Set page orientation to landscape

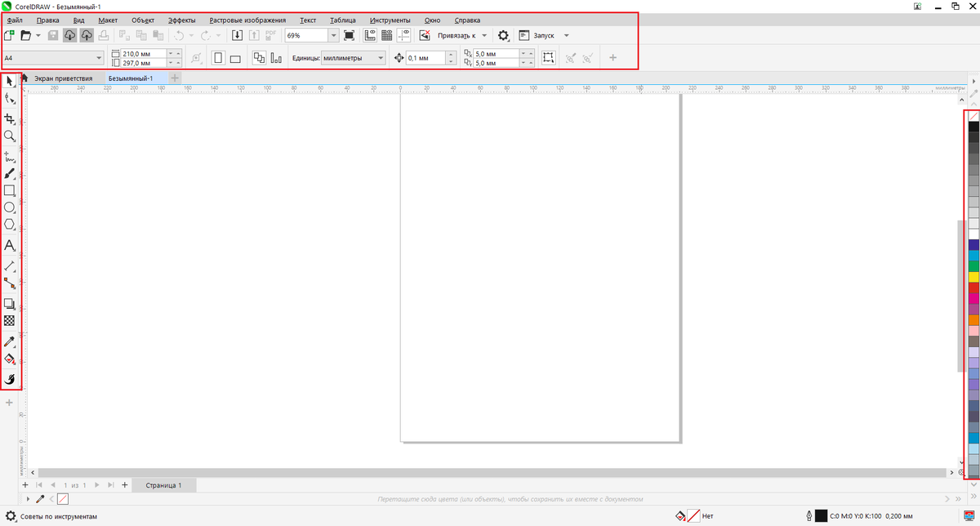click(x=235, y=58)
